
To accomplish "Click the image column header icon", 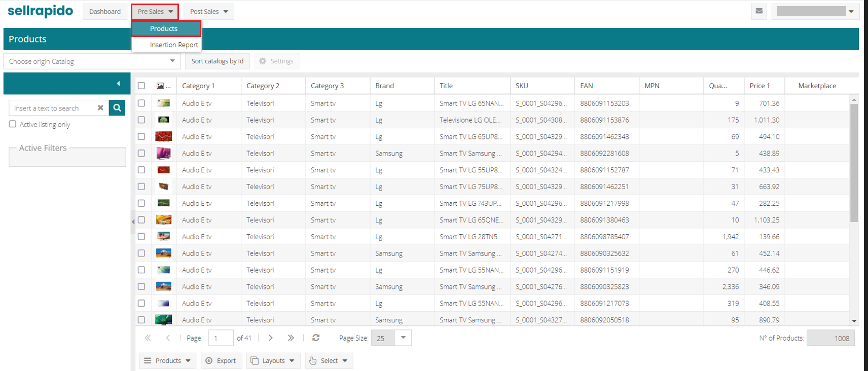I will (161, 86).
